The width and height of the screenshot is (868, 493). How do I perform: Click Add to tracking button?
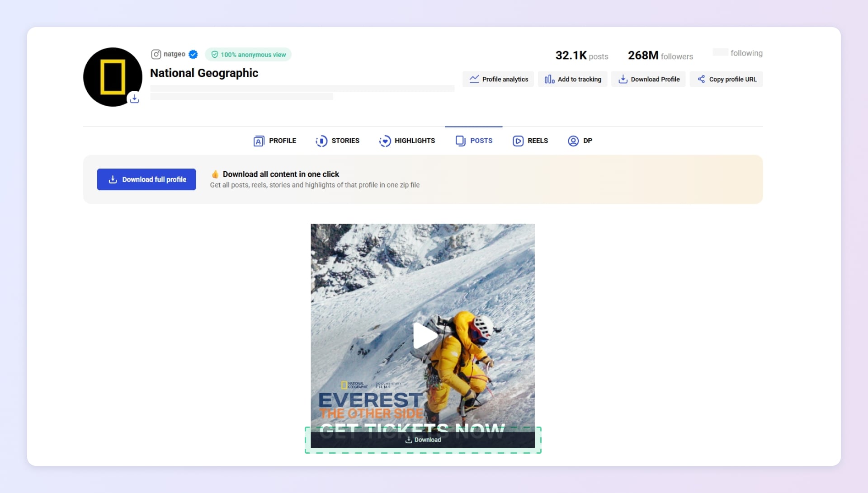point(573,79)
